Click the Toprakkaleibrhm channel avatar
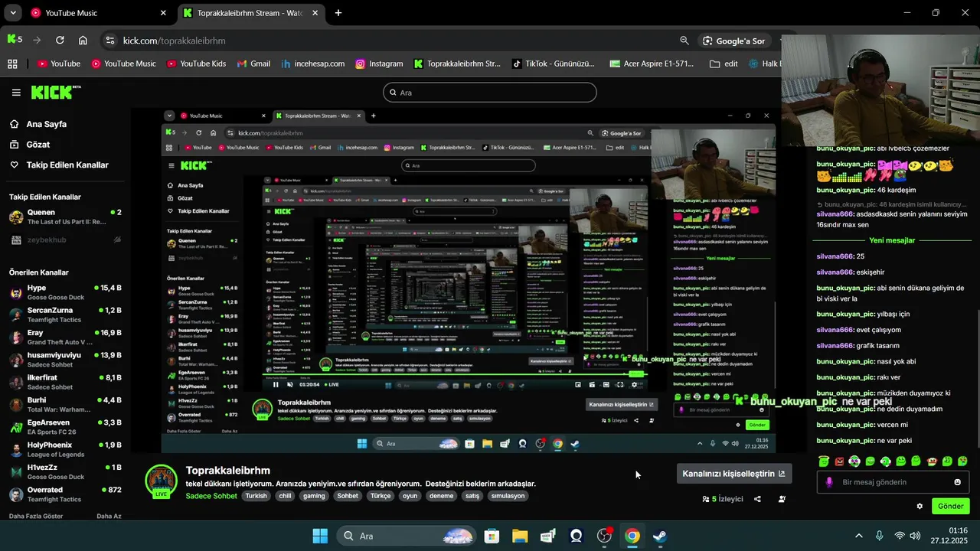Viewport: 980px width, 551px height. [x=162, y=481]
